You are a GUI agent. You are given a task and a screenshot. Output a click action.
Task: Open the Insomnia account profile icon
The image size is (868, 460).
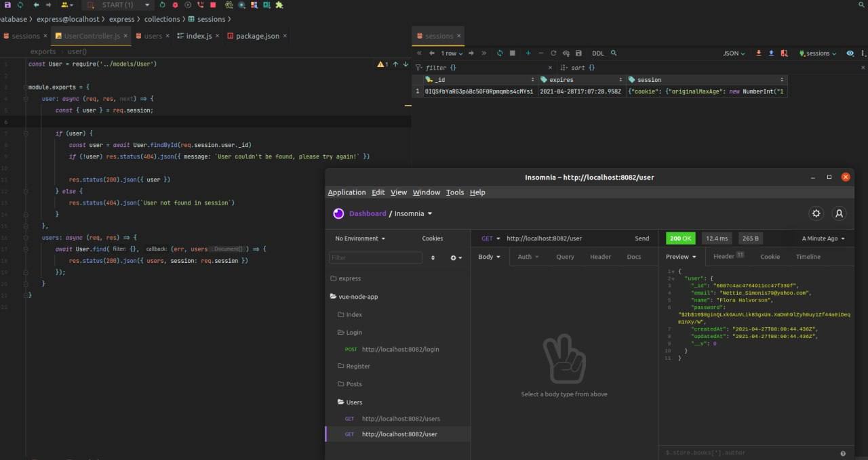tap(839, 213)
